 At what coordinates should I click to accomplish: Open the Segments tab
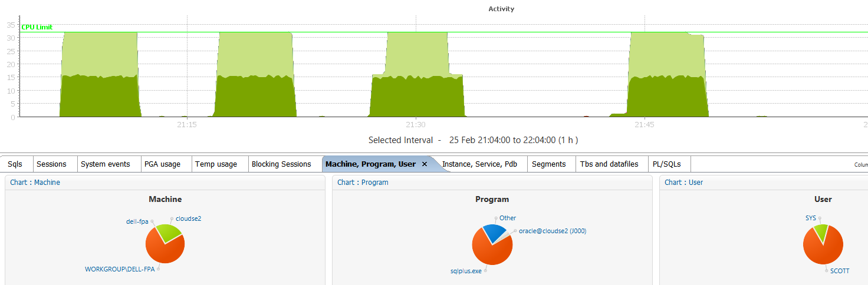click(x=548, y=164)
